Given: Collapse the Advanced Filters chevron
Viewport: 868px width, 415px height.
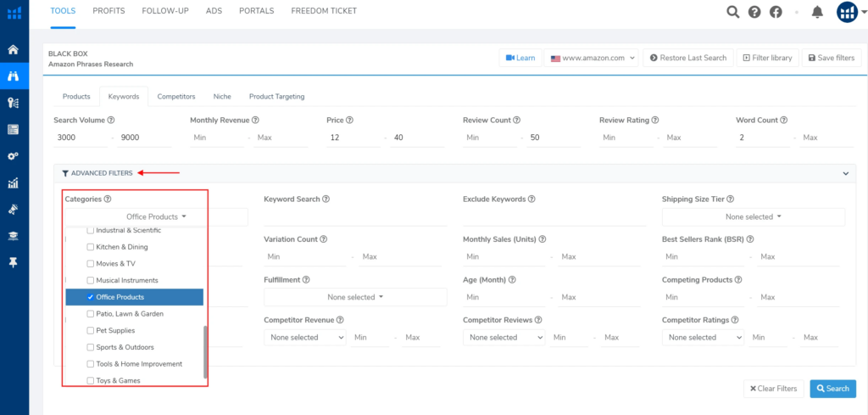Looking at the screenshot, I should pos(845,173).
